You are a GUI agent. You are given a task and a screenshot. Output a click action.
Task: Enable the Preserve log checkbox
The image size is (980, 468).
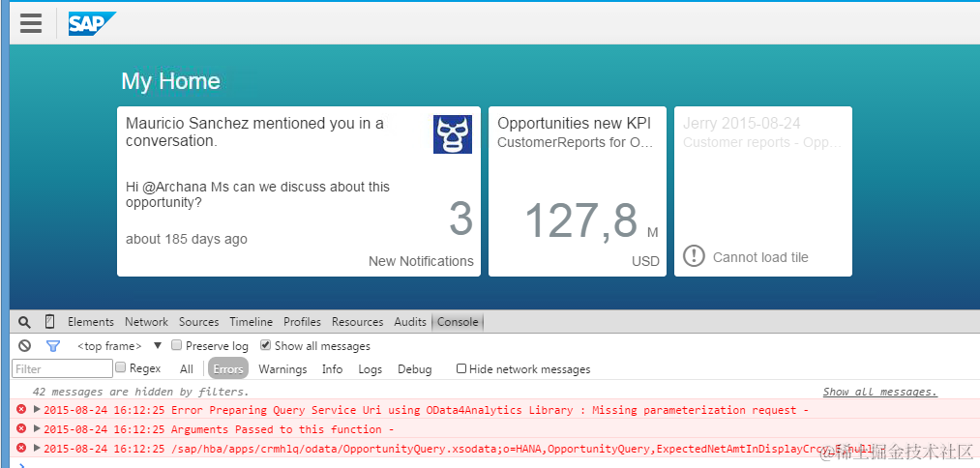pyautogui.click(x=177, y=345)
